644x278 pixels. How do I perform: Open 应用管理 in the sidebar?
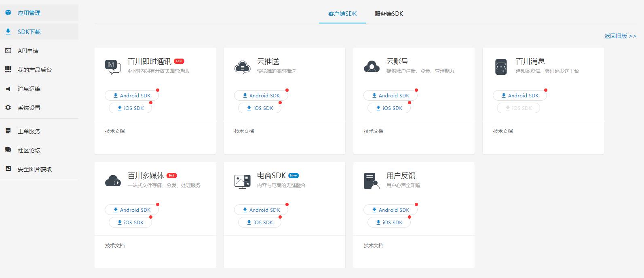tap(39, 13)
